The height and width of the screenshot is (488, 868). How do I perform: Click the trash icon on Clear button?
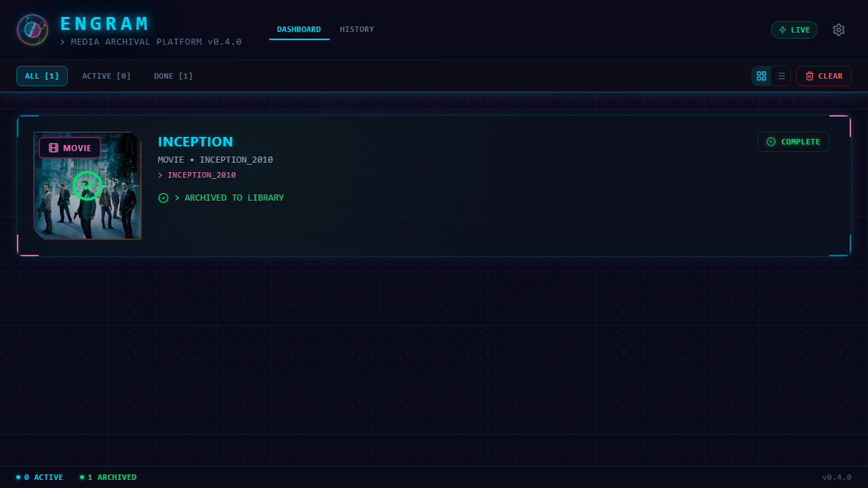click(810, 76)
